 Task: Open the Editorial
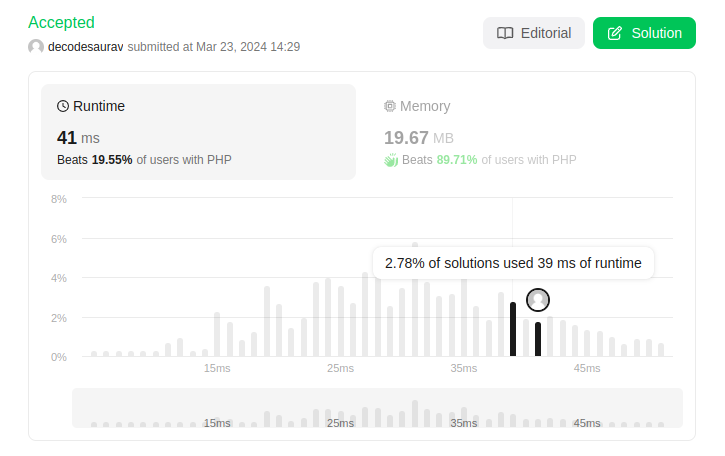(533, 33)
